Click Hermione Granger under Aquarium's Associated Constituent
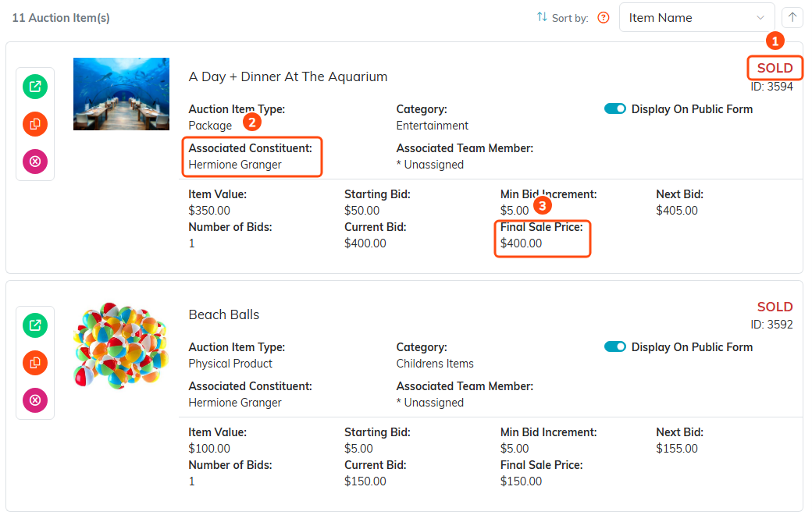The height and width of the screenshot is (515, 812). 235,165
